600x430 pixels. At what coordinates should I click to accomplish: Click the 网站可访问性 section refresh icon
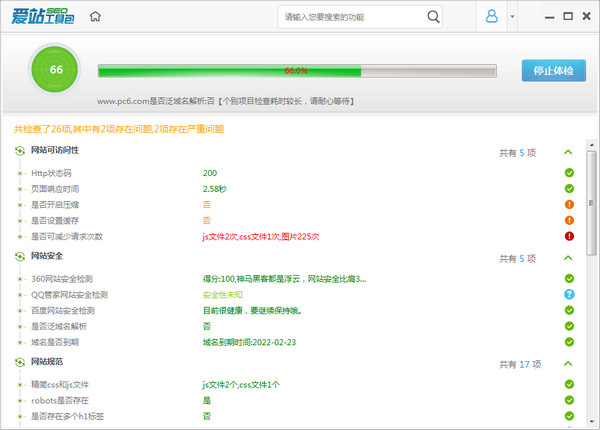pos(20,151)
